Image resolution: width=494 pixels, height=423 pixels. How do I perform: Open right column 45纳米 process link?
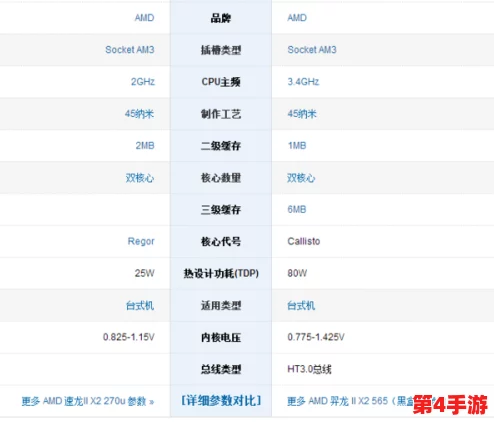click(x=302, y=114)
